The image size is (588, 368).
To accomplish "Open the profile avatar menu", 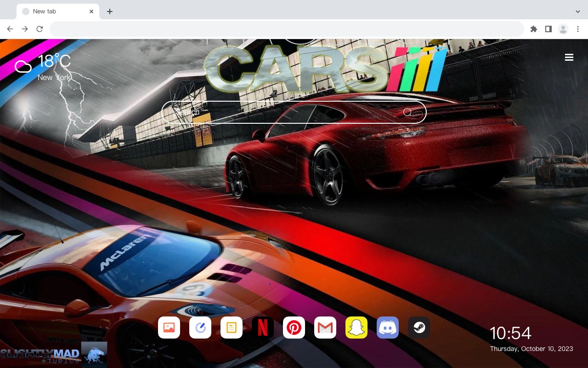I will tap(563, 29).
